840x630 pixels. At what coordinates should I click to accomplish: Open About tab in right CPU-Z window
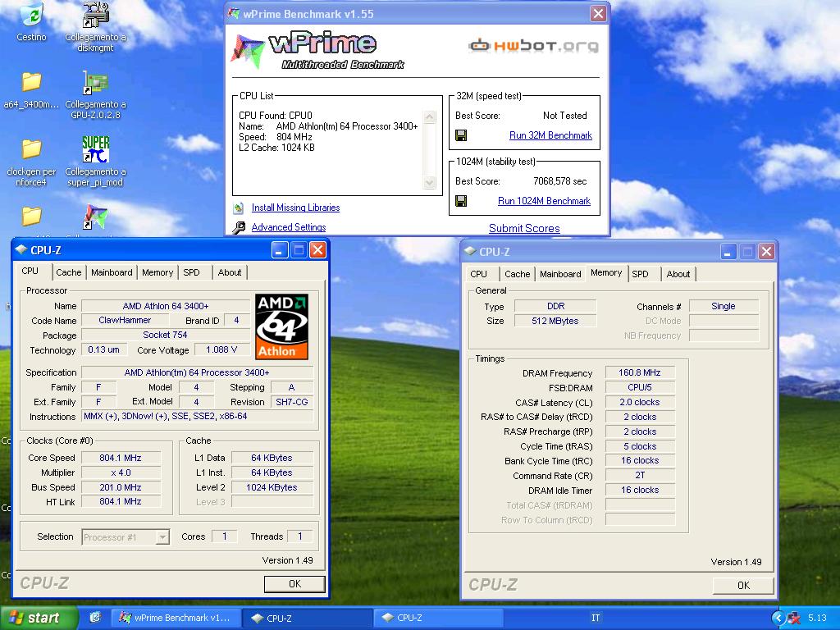[x=678, y=274]
